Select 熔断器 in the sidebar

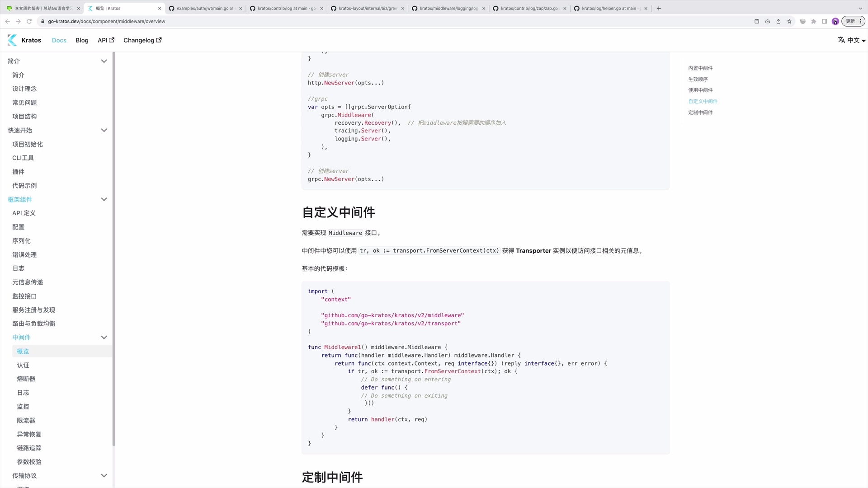coord(26,379)
